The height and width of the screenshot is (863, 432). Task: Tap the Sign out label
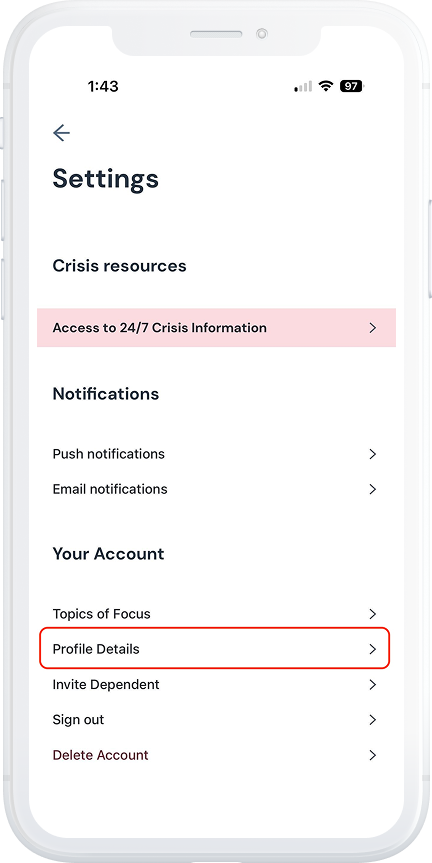78,720
